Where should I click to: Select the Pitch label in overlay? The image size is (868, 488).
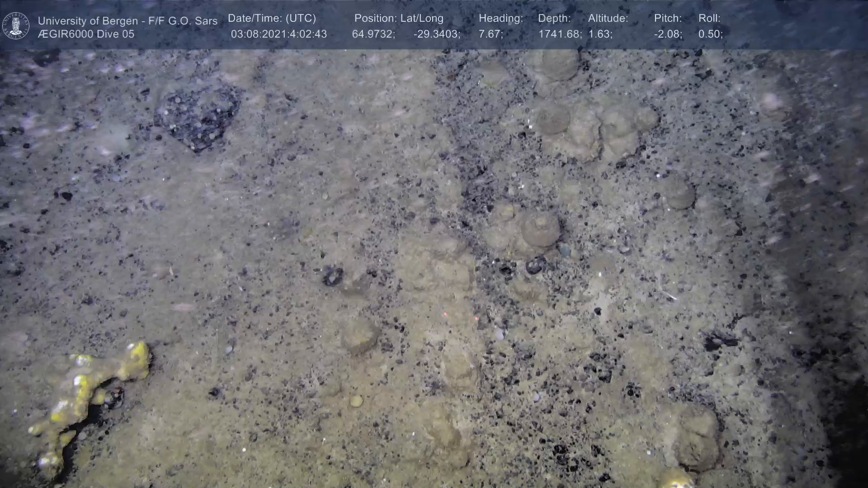(x=668, y=19)
